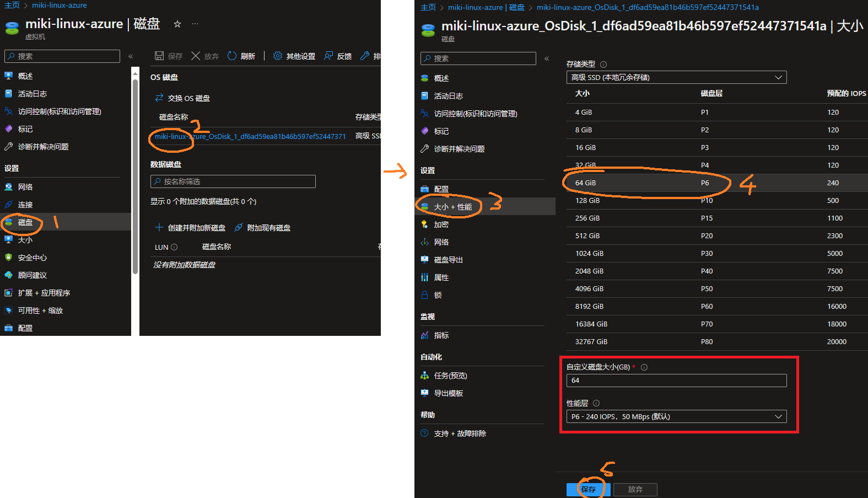
Task: Click the blue 保存 button
Action: click(589, 490)
